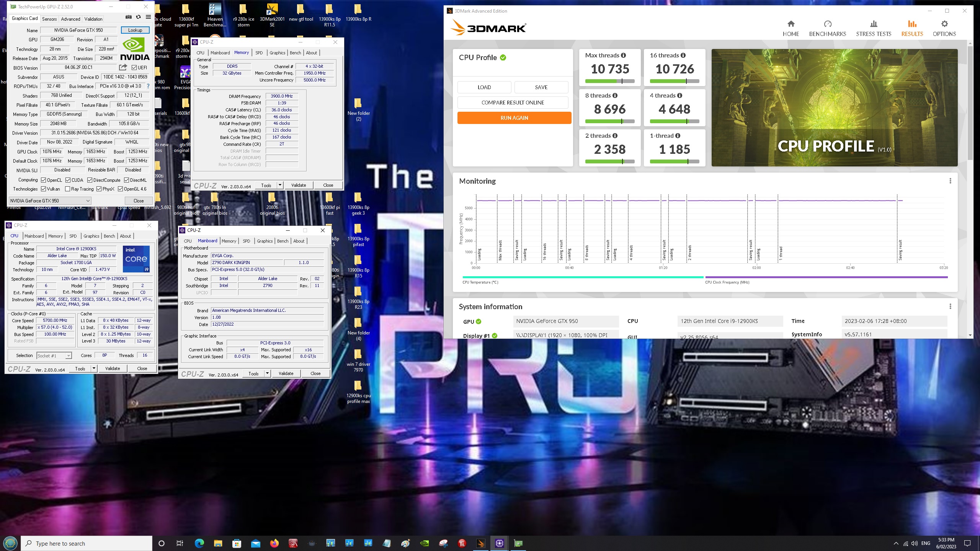Screen dimensions: 980x551
Task: Click the 8 threads info icon
Action: [x=615, y=96]
